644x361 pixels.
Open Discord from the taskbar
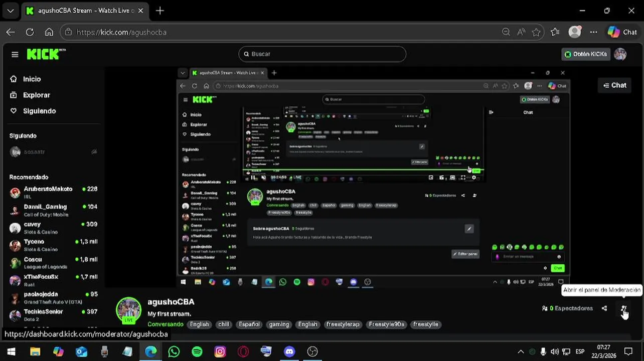pyautogui.click(x=289, y=351)
